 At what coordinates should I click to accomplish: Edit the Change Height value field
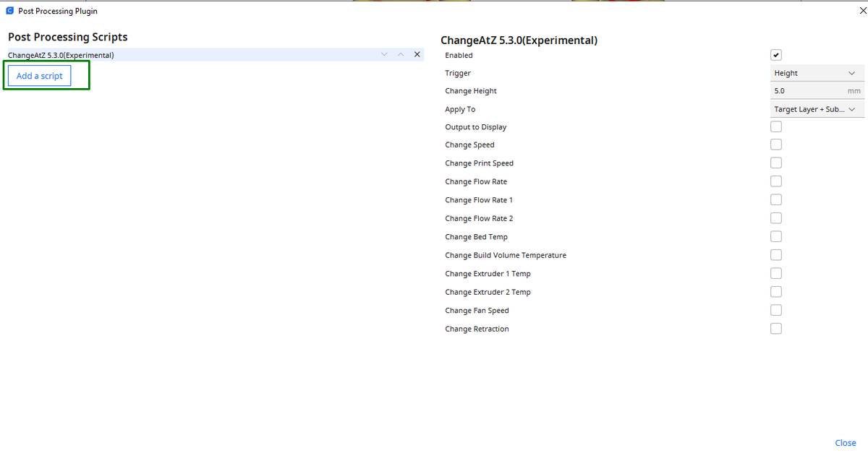click(x=817, y=91)
